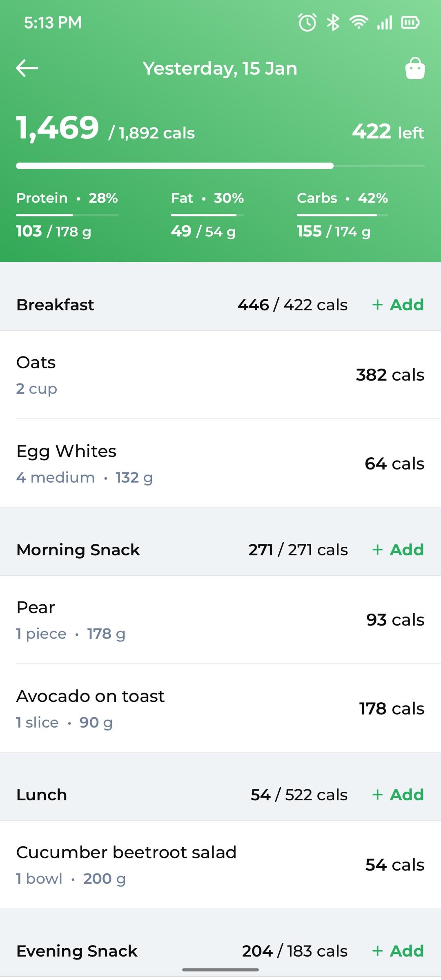
Task: Open the Oats 2 cup entry
Action: (x=220, y=375)
